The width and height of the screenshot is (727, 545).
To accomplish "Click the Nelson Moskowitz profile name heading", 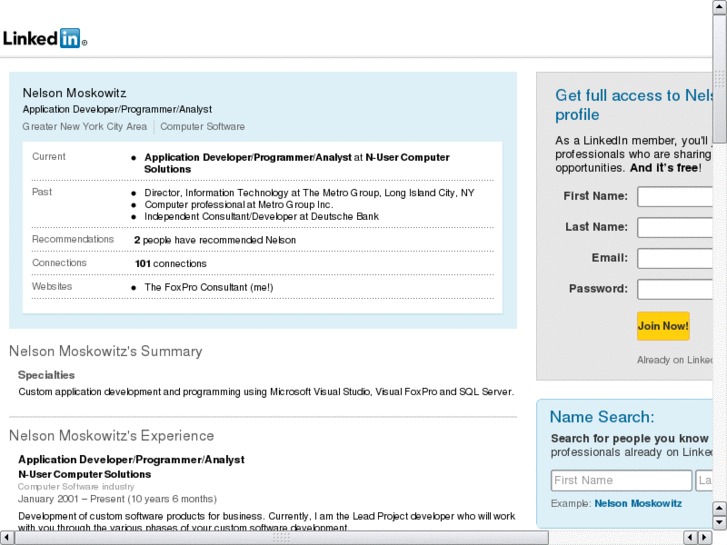I will point(74,93).
